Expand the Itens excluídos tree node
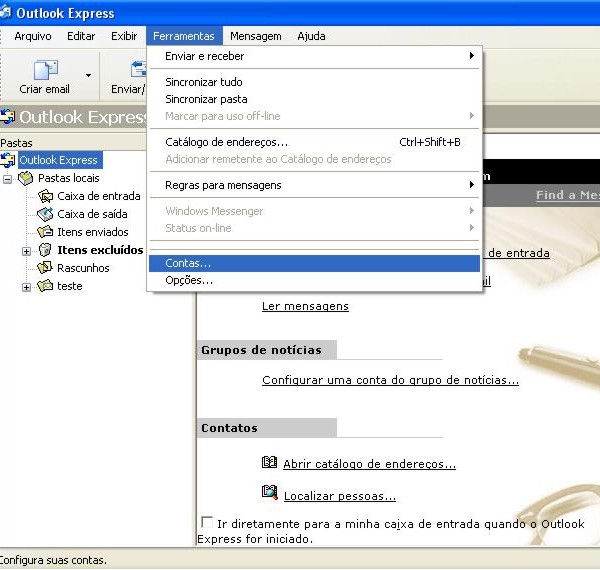Screen dimensions: 600x570 coord(26,251)
